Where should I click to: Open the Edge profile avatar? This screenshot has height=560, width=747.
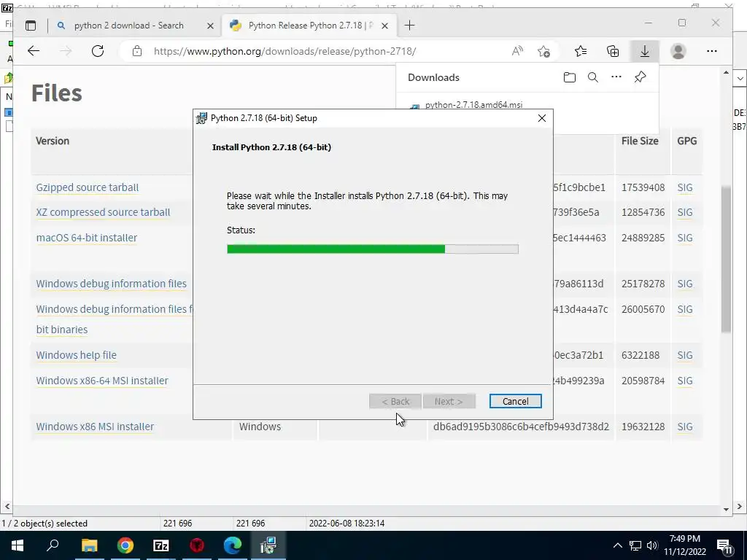click(678, 51)
